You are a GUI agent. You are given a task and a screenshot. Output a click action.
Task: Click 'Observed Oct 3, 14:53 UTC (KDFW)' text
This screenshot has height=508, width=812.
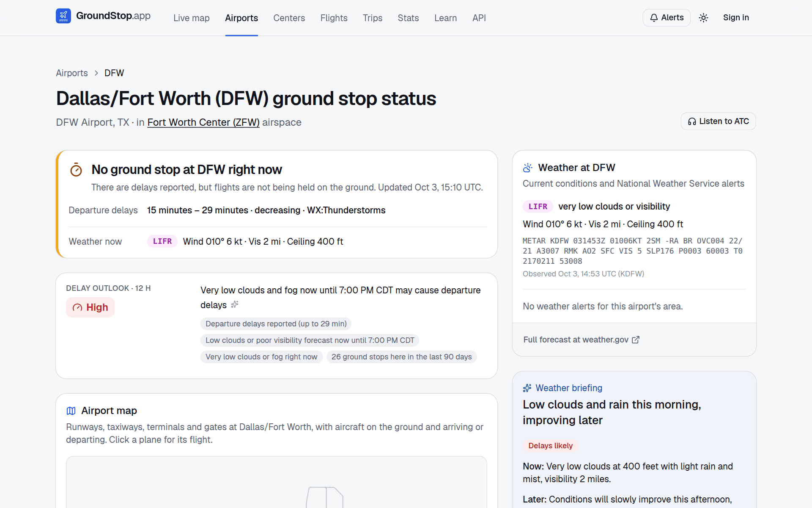pos(583,274)
